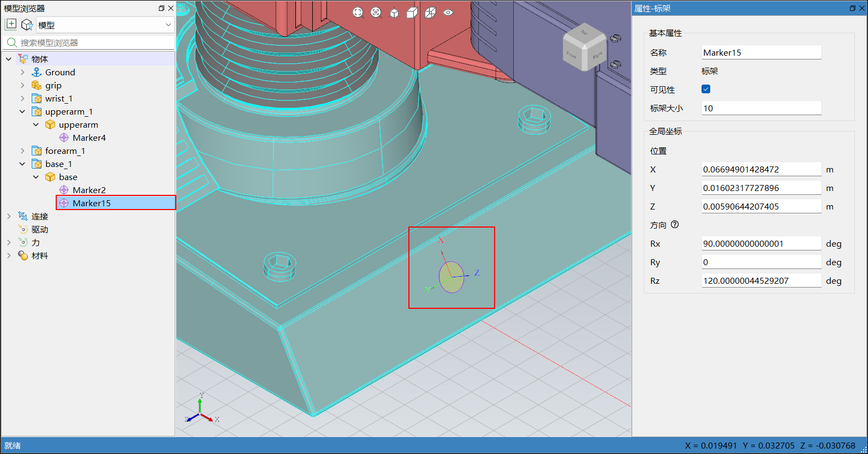The width and height of the screenshot is (868, 454).
Task: Click the 标架大小 input field
Action: [x=761, y=108]
